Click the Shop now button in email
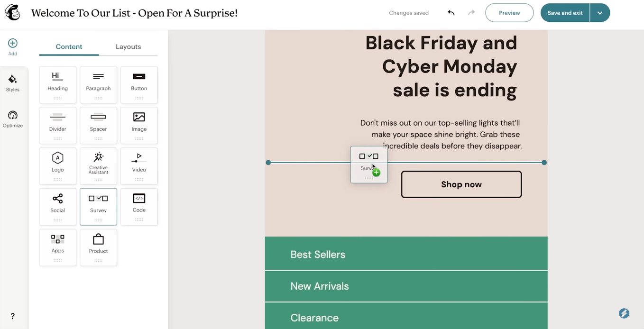The height and width of the screenshot is (329, 644). (461, 184)
